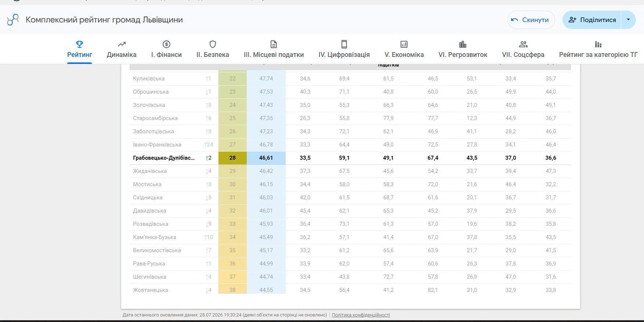
Task: Click the highlighted rank cell 28
Action: (232, 158)
